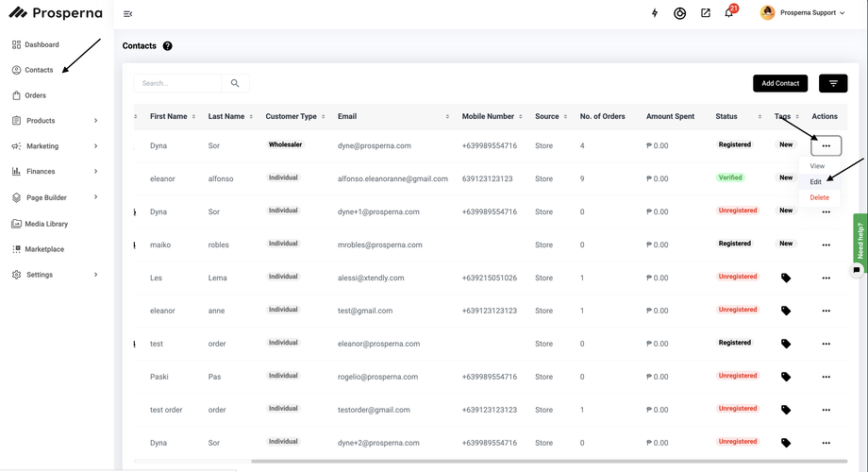Screen dimensions: 868x472
Task: Open actions menu for maiko robles row
Action: (x=826, y=244)
